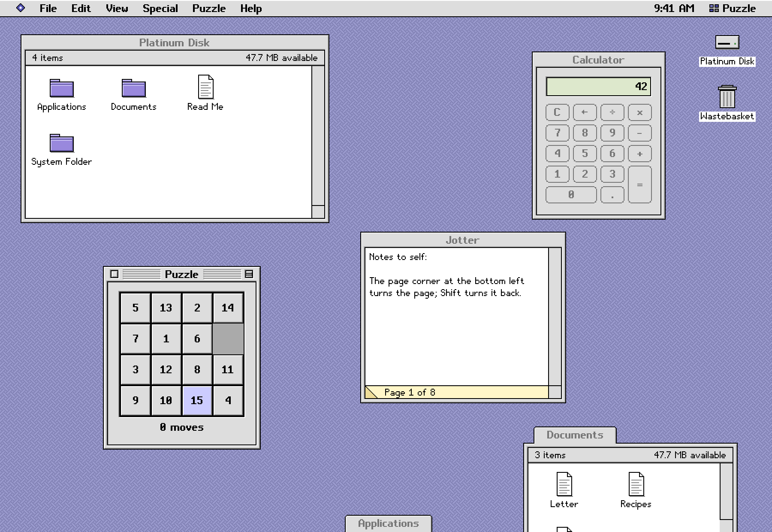Slide puzzle tile 11
Image resolution: width=772 pixels, height=532 pixels.
point(228,369)
